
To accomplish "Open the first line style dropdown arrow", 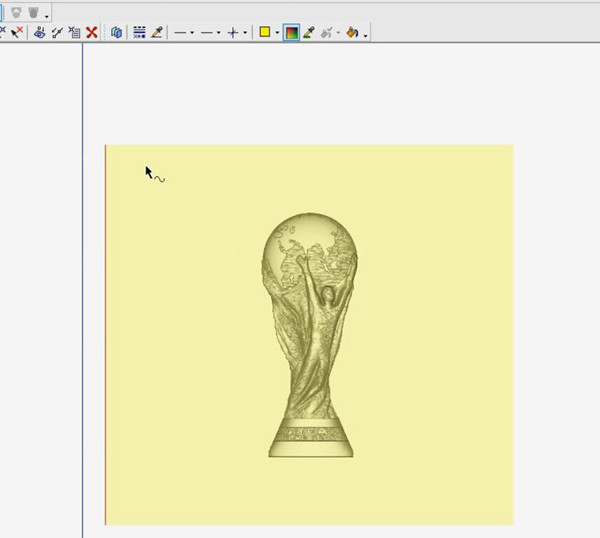I will click(x=192, y=33).
